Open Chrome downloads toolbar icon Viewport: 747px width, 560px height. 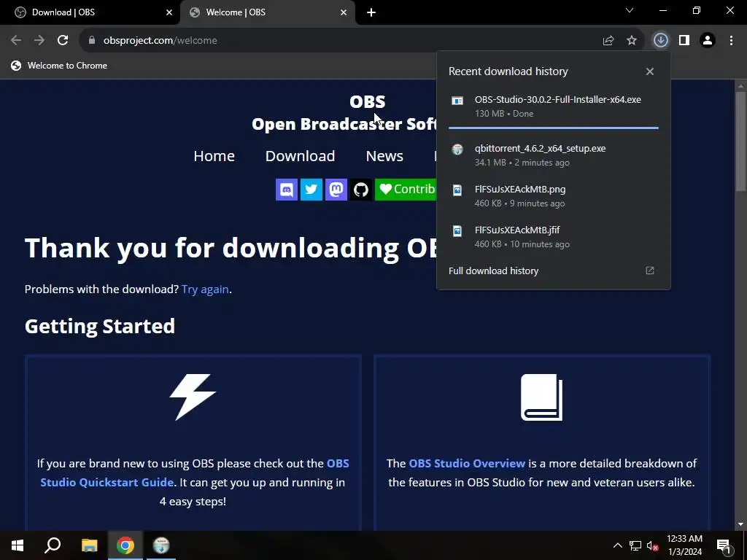tap(660, 41)
